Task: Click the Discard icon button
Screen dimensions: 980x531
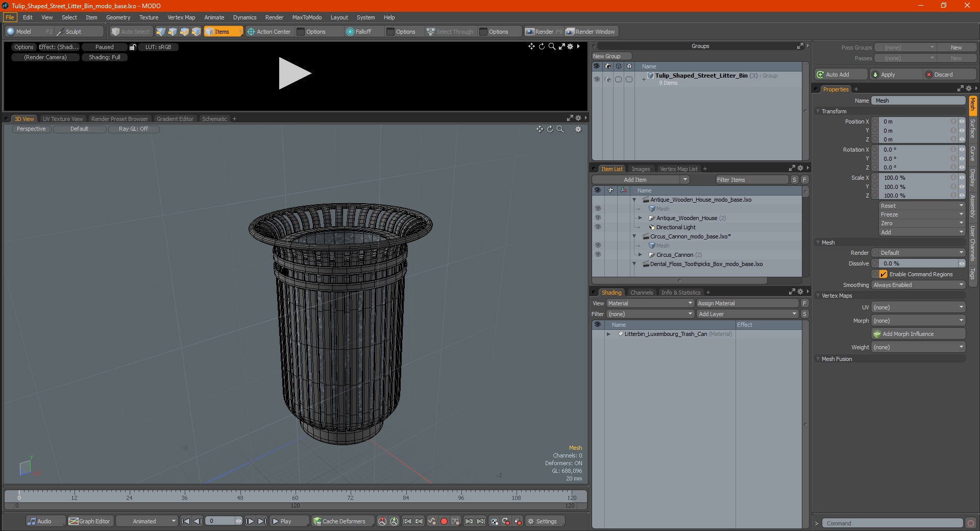Action: tap(929, 75)
